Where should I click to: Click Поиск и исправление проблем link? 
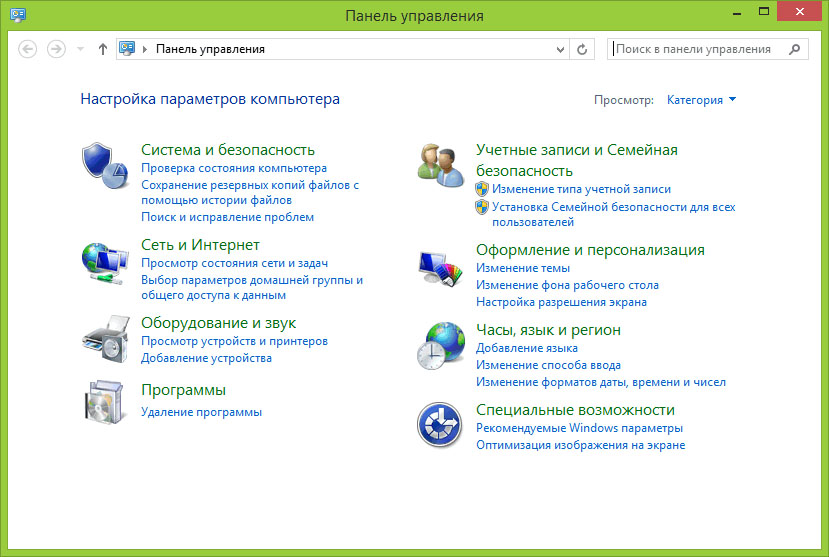227,217
